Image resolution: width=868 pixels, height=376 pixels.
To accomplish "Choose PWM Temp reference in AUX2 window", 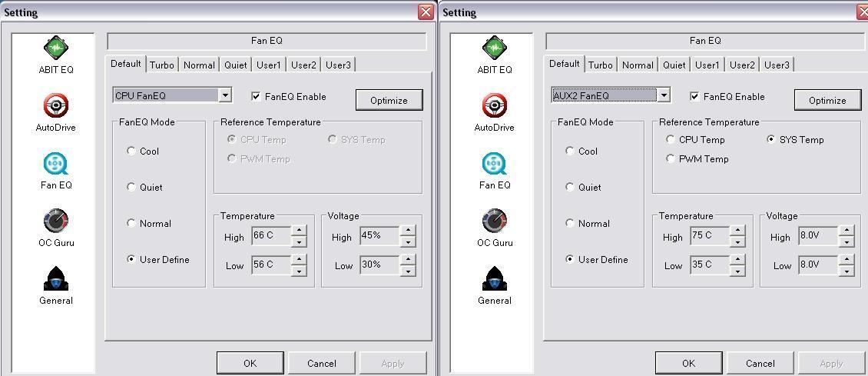I will [x=671, y=159].
